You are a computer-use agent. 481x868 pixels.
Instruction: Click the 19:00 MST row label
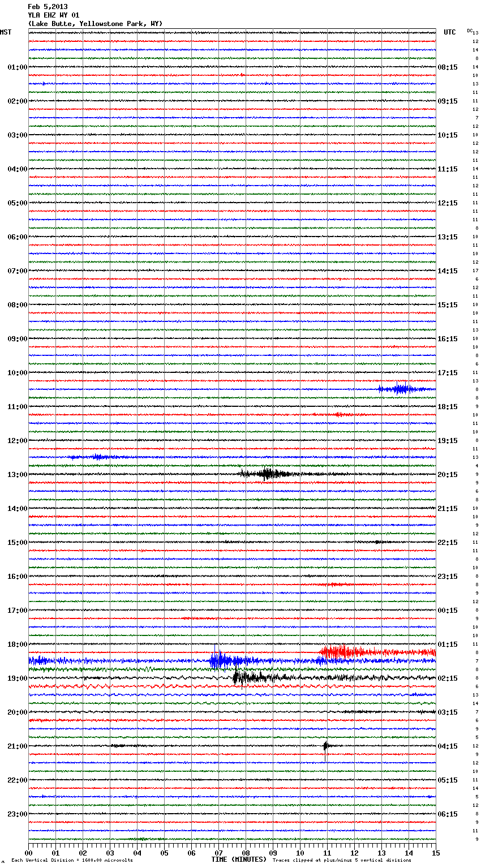tap(18, 678)
